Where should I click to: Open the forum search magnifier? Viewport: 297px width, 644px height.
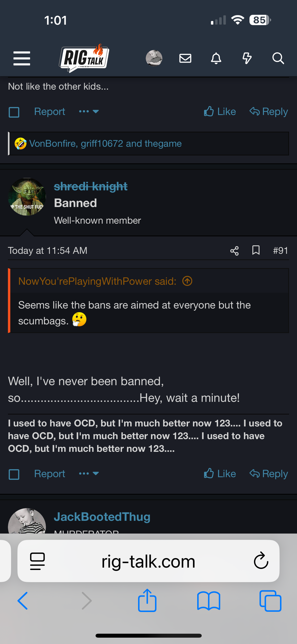coord(278,58)
